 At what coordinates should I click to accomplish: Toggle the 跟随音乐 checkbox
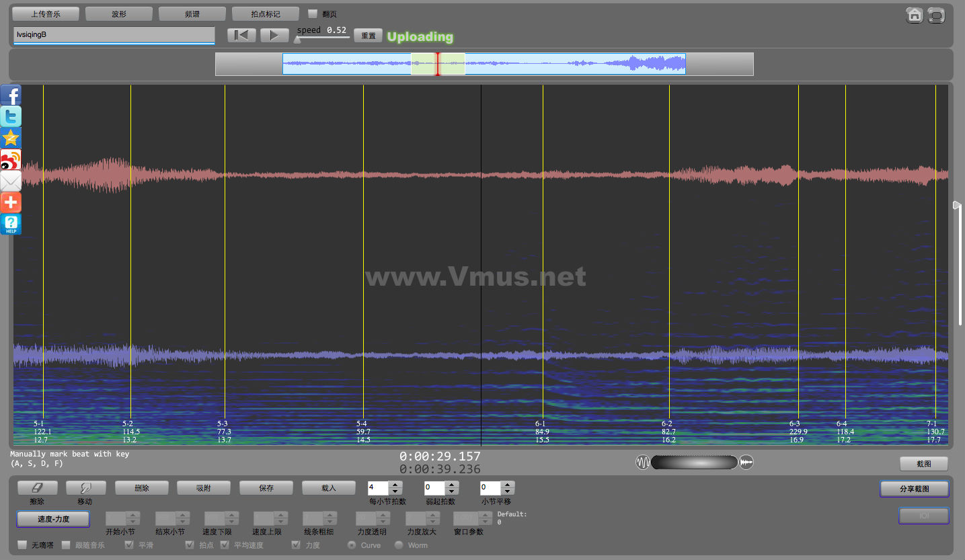pos(66,545)
